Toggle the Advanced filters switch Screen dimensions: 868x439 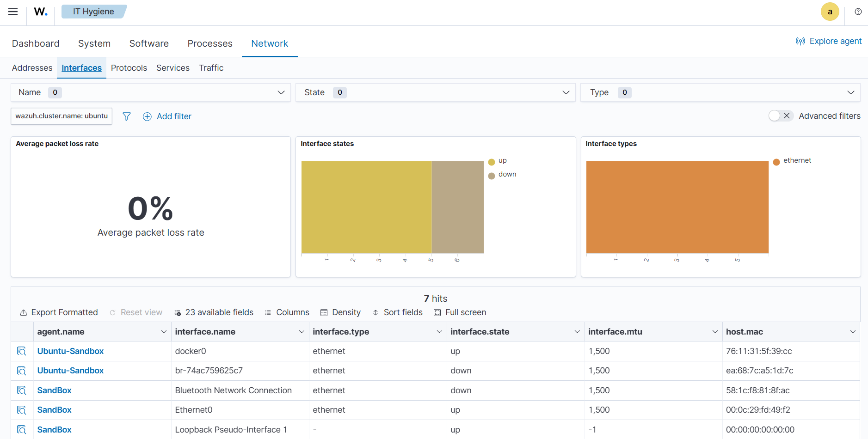775,116
